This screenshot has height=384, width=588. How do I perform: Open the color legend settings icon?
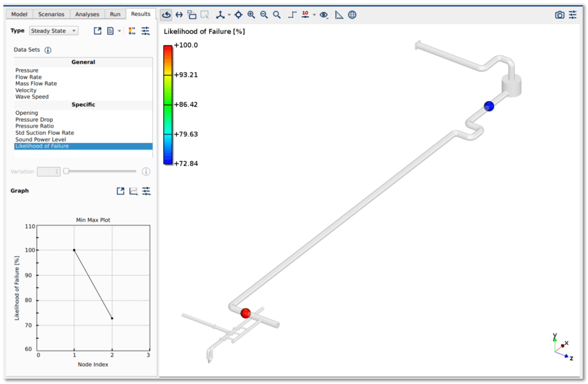132,31
